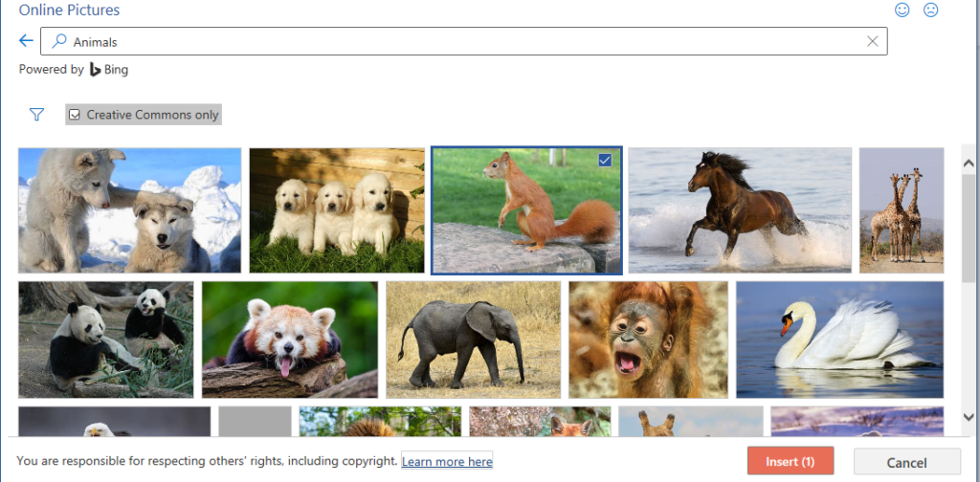Select the running brown horse image
The height and width of the screenshot is (482, 980).
(x=740, y=210)
